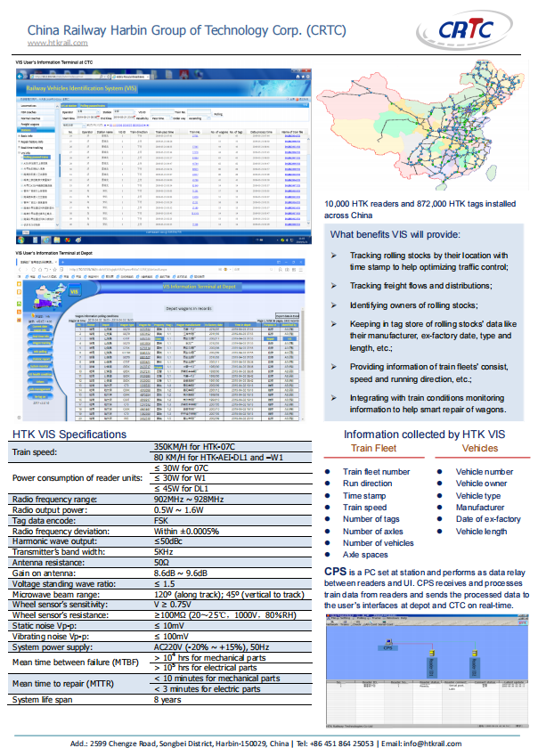
Task: Click the 'Train Fleet' column heading
Action: pyautogui.click(x=373, y=448)
